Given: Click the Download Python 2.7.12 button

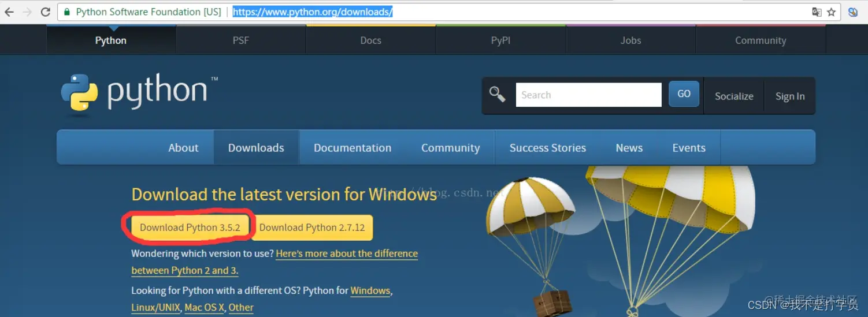Looking at the screenshot, I should (x=312, y=228).
